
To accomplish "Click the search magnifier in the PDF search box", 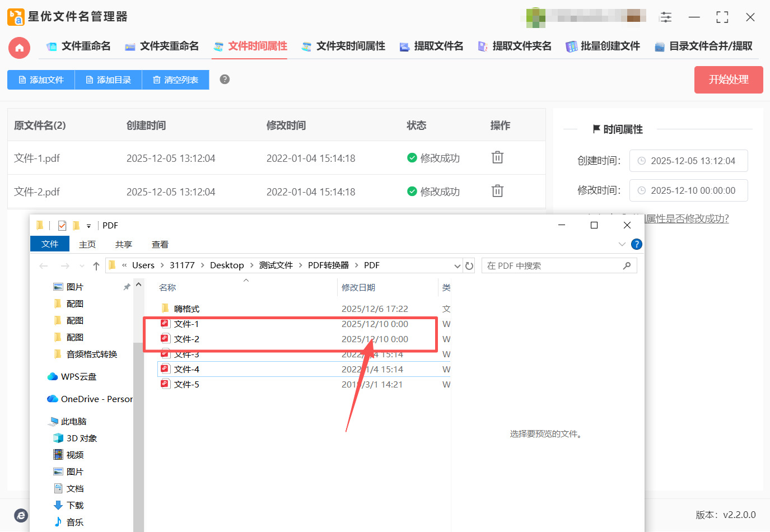I will click(x=627, y=265).
